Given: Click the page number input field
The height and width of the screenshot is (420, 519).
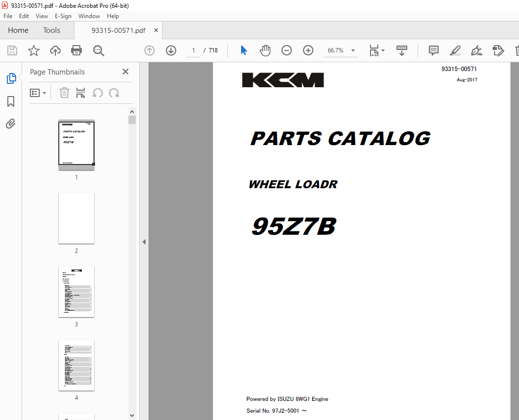Looking at the screenshot, I should point(193,50).
